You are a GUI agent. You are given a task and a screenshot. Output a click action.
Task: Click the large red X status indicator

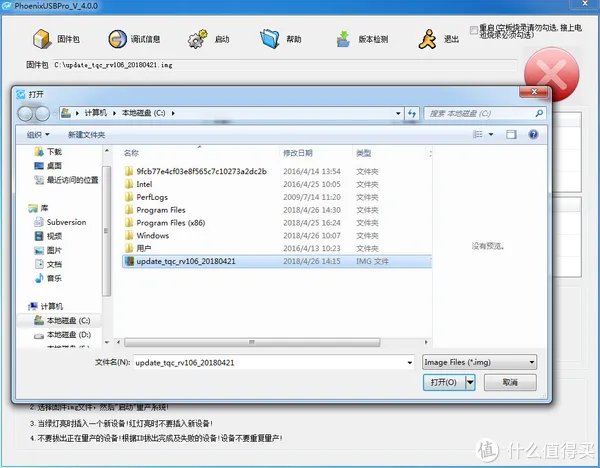(551, 74)
